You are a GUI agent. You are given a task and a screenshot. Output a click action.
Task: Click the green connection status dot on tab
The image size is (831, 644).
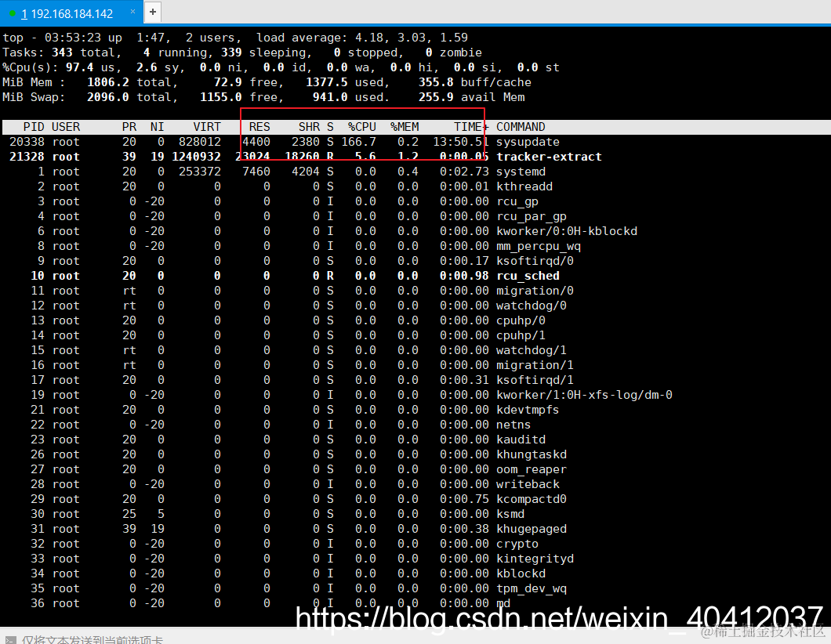13,13
